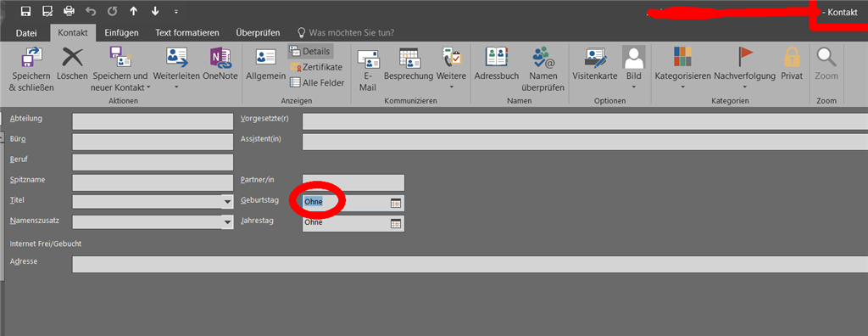Mark contact as Privat
Image resolution: width=868 pixels, height=336 pixels.
[792, 64]
